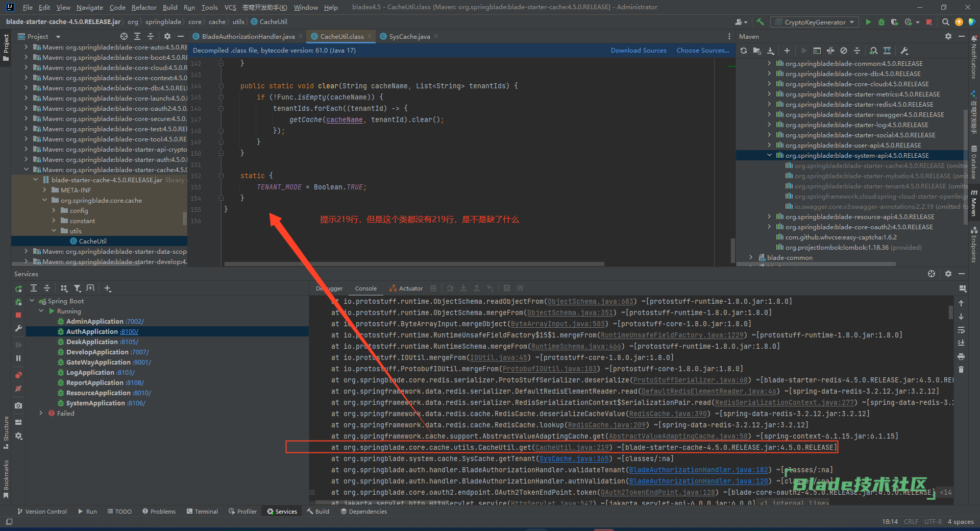Open SysCache.java:365 stack trace link
Image resolution: width=980 pixels, height=531 pixels.
coord(574,458)
